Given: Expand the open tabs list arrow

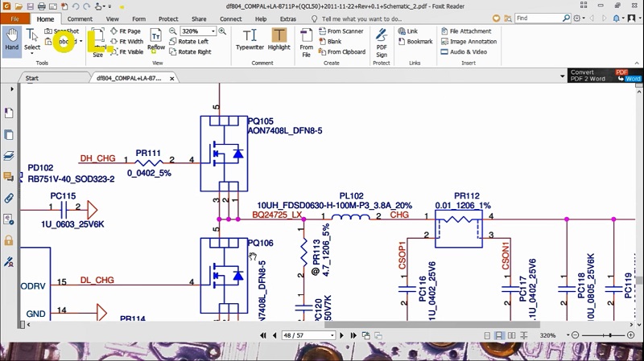Looking at the screenshot, I should [562, 76].
